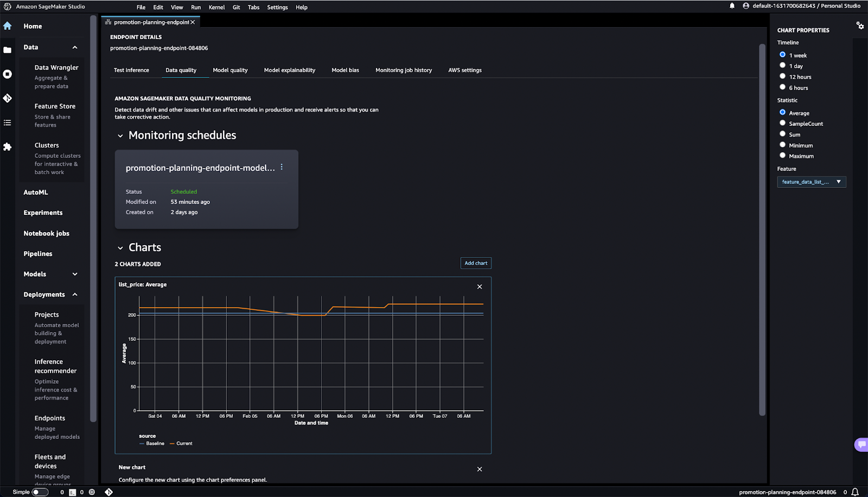Open the Feature dropdown in chart properties
The width and height of the screenshot is (868, 497).
811,182
